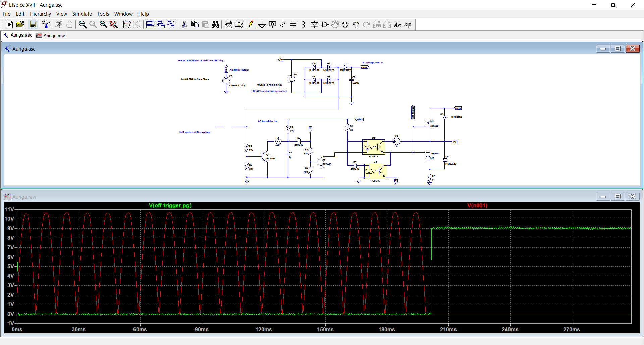Select the Zoom In magnifier tool

pos(83,24)
